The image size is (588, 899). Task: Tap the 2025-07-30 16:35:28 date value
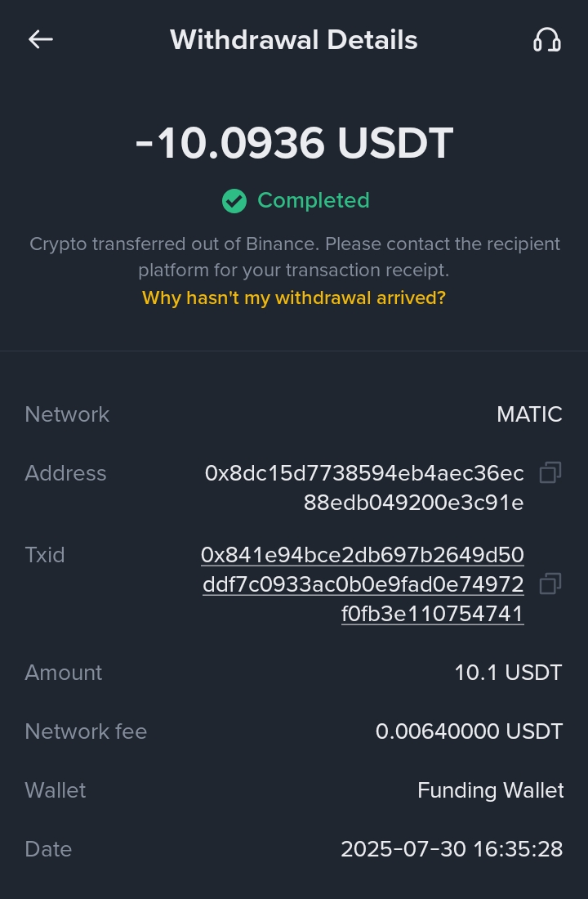point(452,849)
